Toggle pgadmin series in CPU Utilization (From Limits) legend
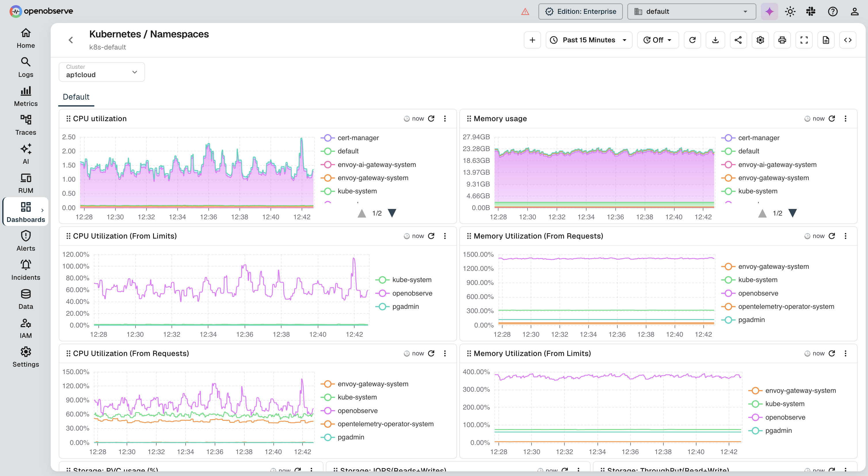Viewport: 868px width, 476px height. [397, 307]
